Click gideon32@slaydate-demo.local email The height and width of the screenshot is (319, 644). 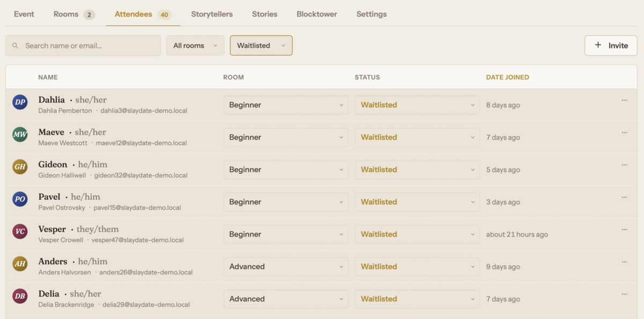pyautogui.click(x=141, y=175)
